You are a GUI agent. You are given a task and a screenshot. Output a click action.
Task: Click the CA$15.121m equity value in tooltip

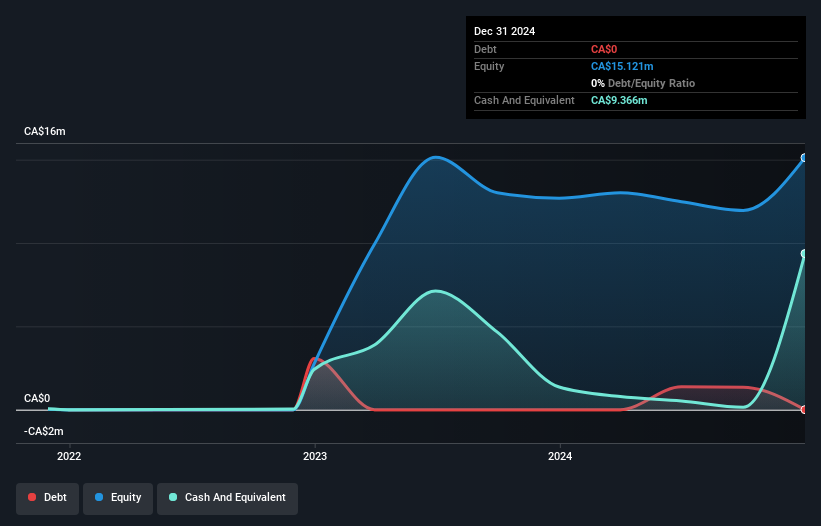(622, 66)
